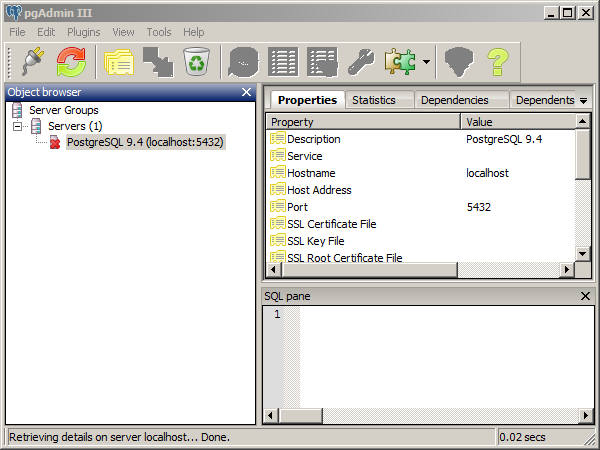Select the Servers (1) tree item
The image size is (600, 450).
(x=75, y=126)
